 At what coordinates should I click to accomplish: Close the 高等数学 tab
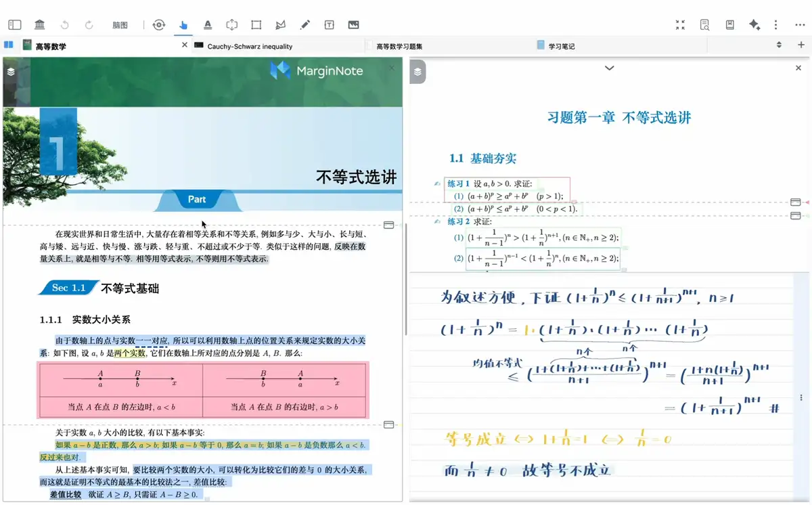point(185,45)
